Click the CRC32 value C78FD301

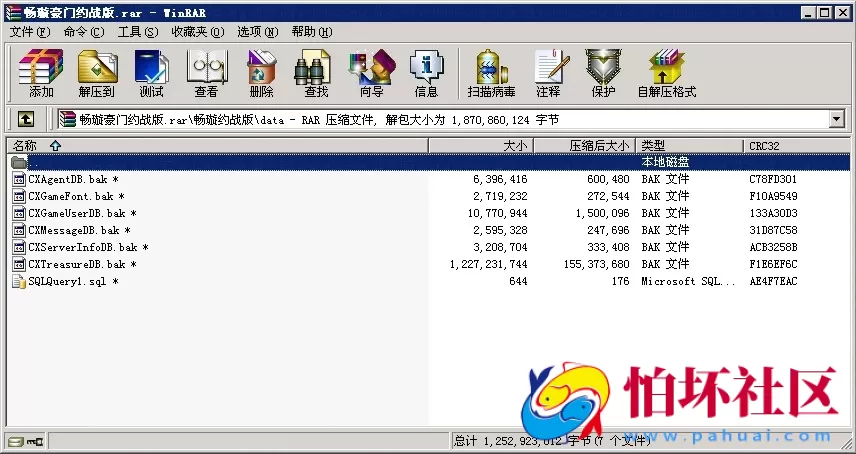[x=773, y=179]
